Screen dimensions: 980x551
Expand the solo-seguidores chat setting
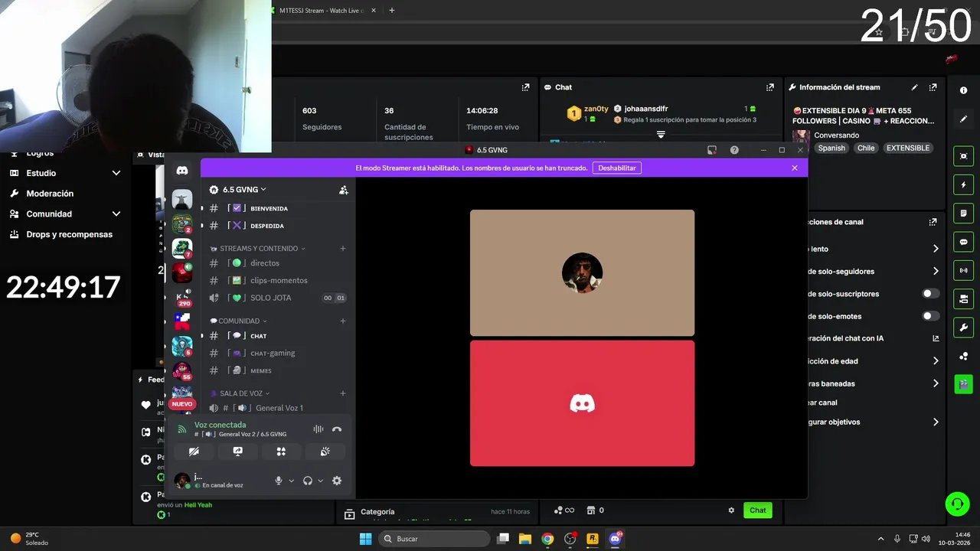(x=936, y=271)
